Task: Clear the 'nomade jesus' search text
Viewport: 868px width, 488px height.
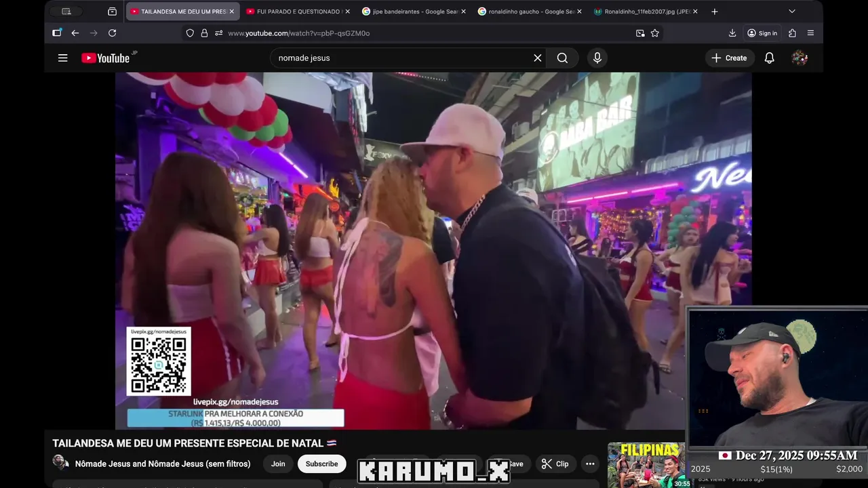Action: click(x=538, y=58)
